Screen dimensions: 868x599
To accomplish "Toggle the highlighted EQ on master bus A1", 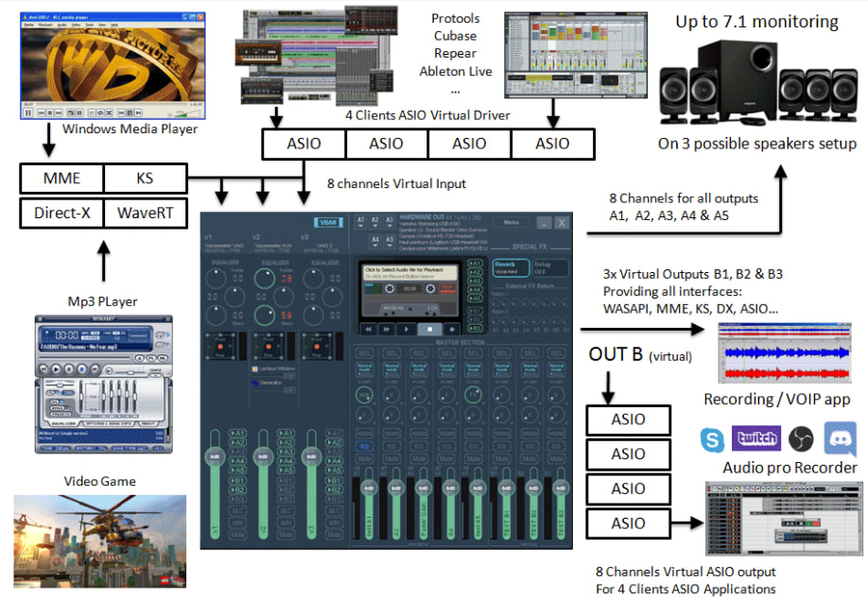I will tap(364, 446).
